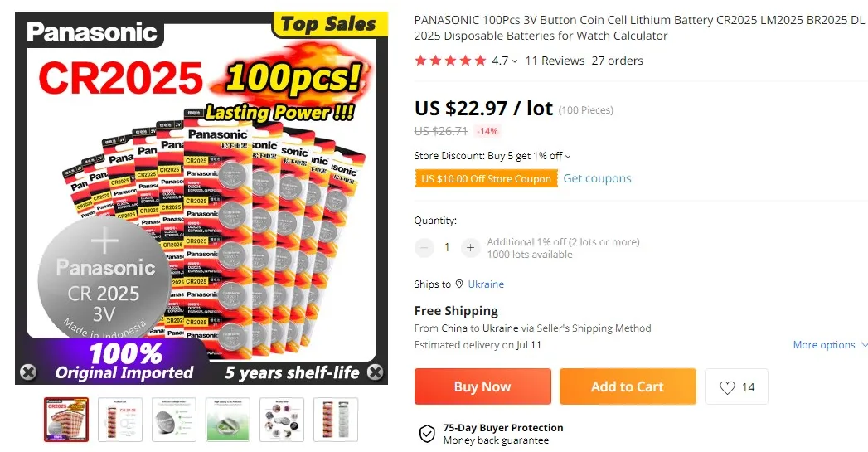Expand the 4.7 rating dropdown arrow
The image size is (868, 452).
515,61
